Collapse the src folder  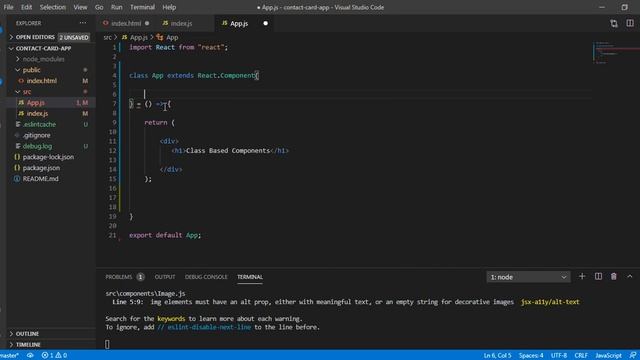[27, 91]
